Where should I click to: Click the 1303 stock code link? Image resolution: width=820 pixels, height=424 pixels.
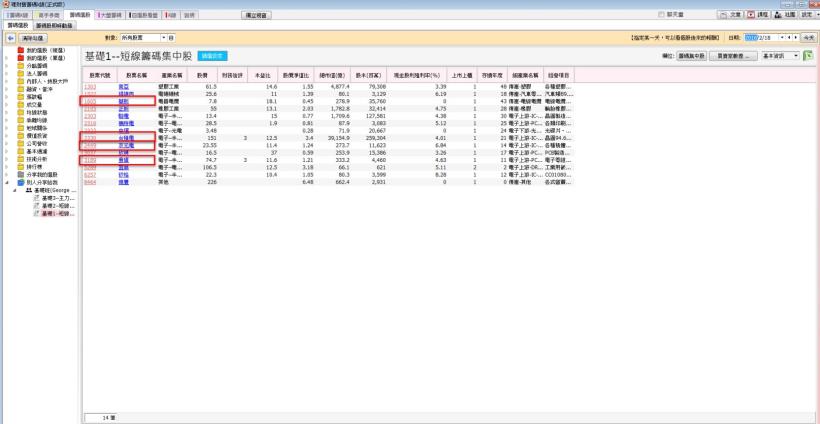pos(95,88)
